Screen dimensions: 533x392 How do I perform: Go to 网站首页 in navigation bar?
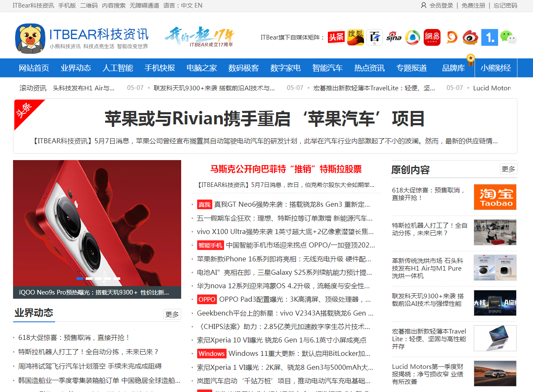(34, 68)
